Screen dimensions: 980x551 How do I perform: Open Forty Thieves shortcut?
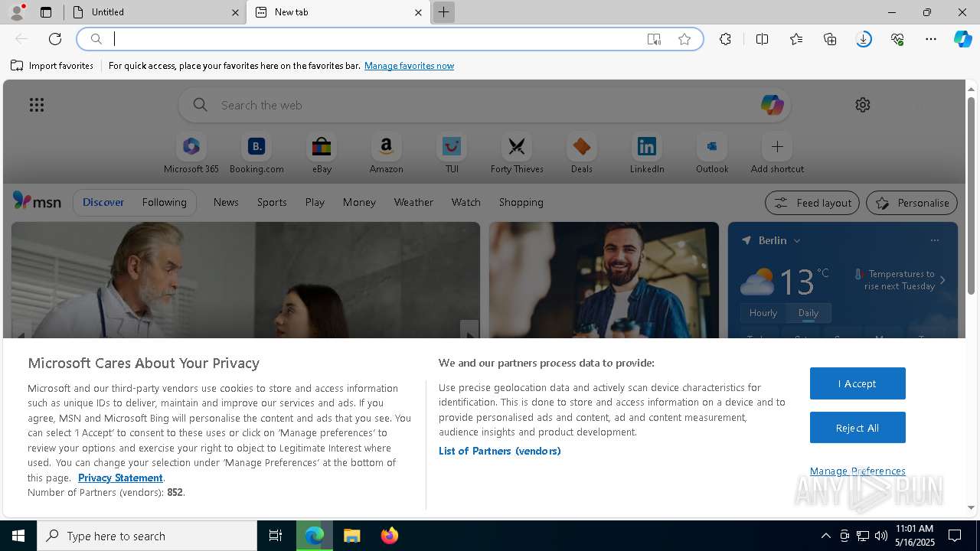pyautogui.click(x=517, y=154)
